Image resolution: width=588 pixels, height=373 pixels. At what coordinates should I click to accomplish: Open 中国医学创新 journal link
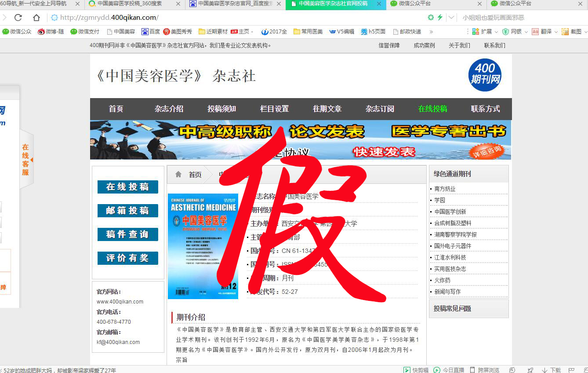point(450,212)
